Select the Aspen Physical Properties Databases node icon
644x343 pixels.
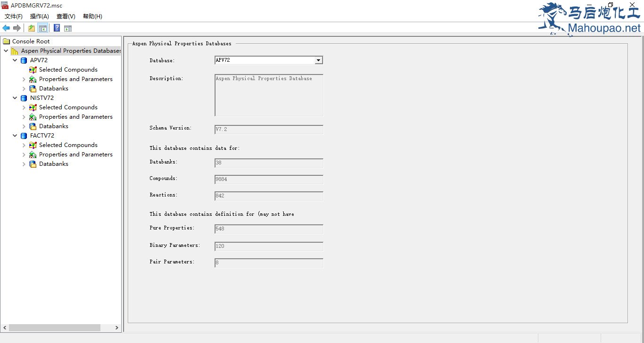pyautogui.click(x=15, y=51)
